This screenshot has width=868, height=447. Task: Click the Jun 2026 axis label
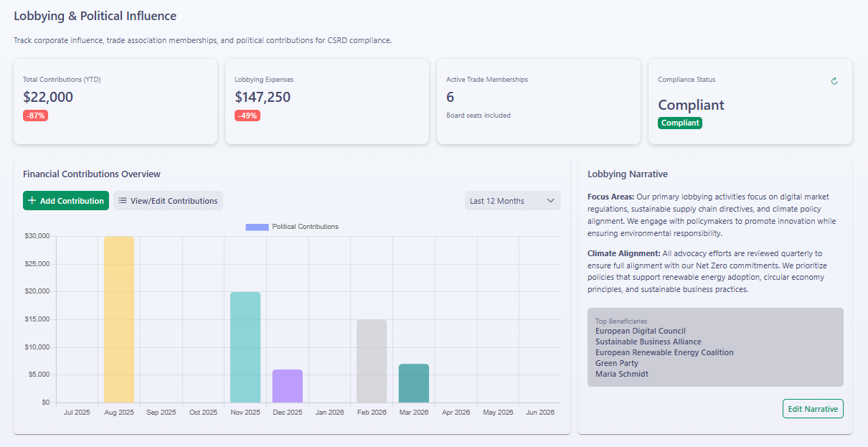540,413
